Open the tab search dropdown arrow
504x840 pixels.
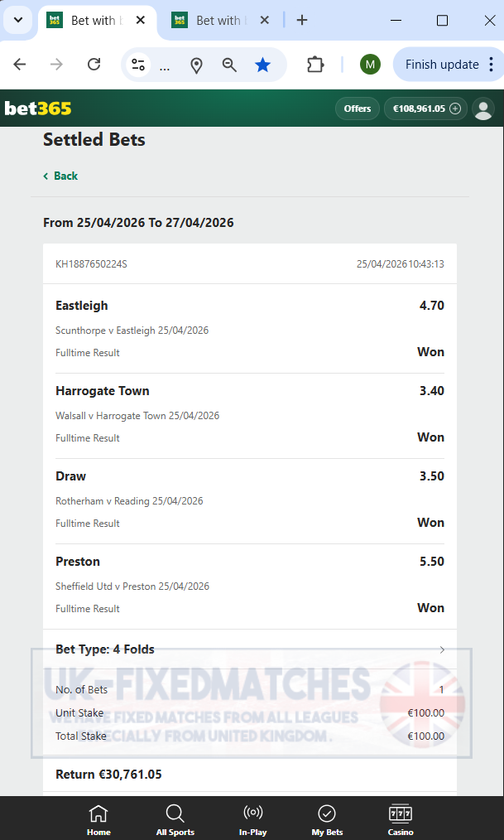(18, 21)
